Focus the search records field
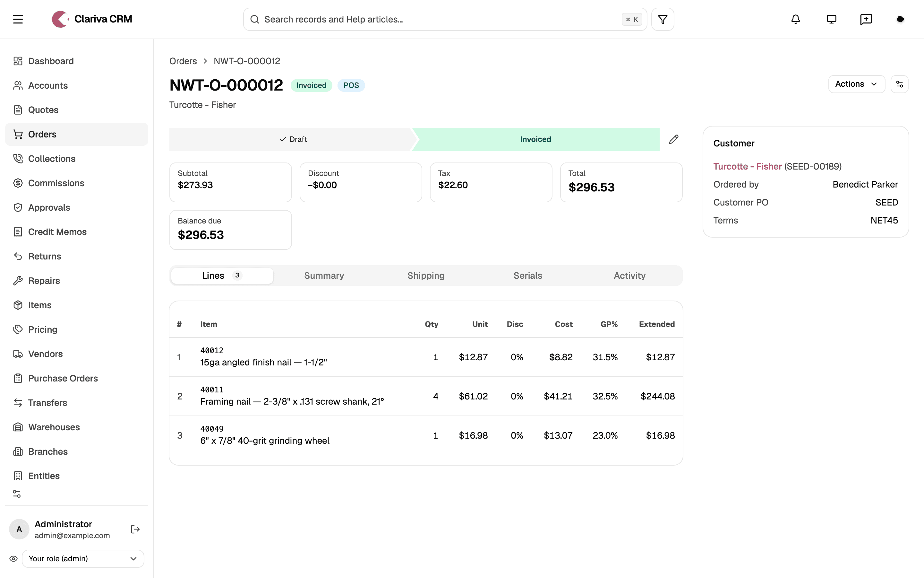 click(445, 19)
